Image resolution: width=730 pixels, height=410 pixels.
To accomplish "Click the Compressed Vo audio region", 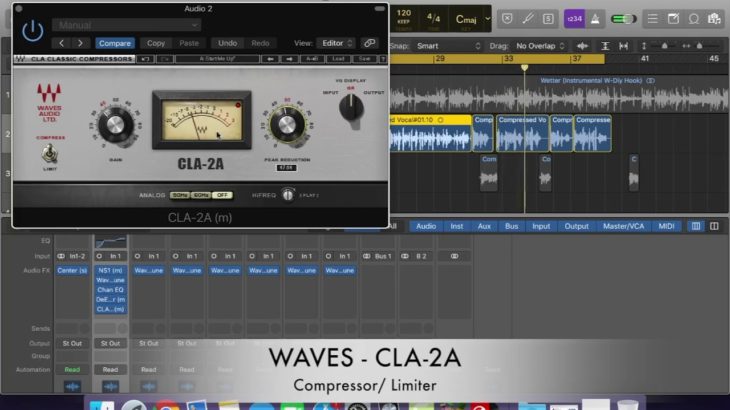I will point(522,133).
